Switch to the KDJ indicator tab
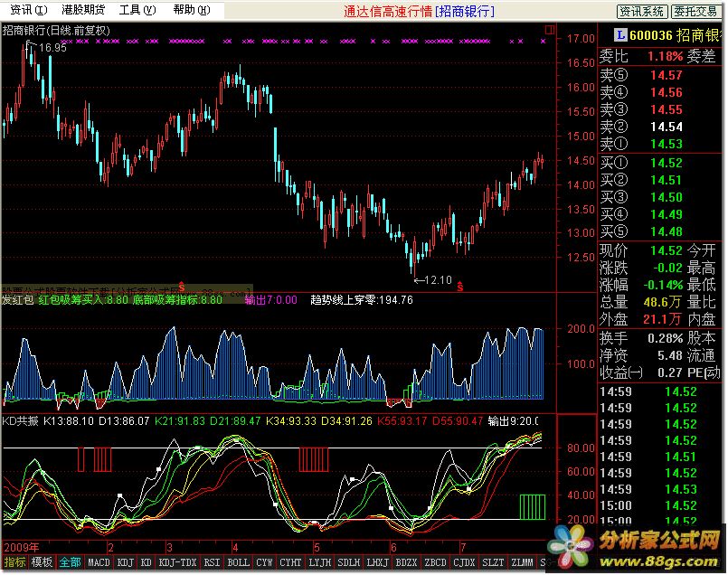Screen dimensions: 728x575 [126, 562]
